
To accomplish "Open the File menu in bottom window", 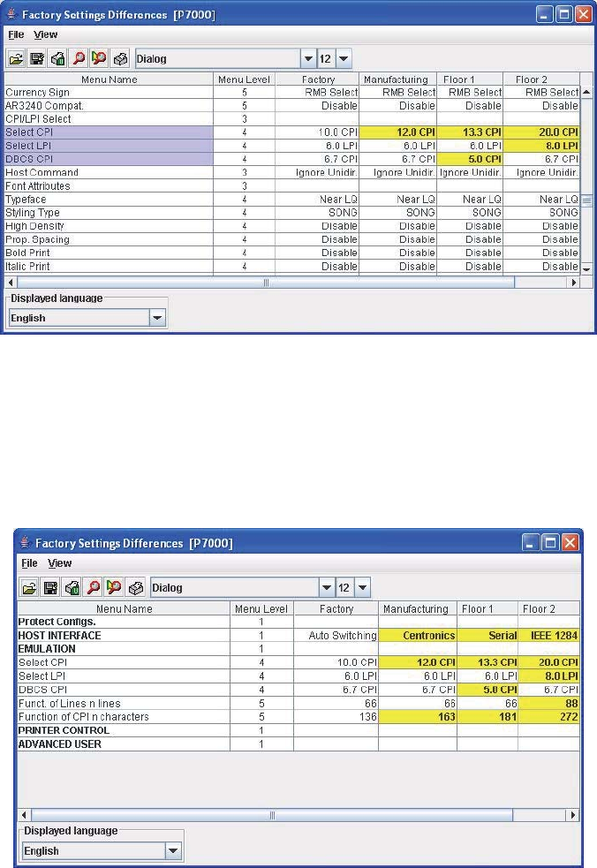I will pos(29,563).
